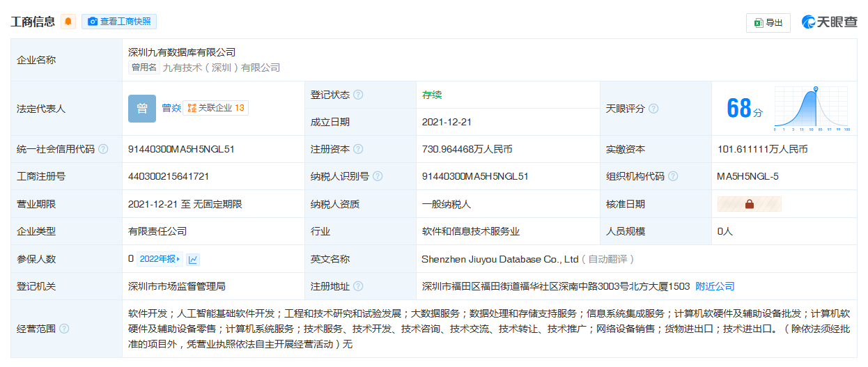Click the 英文名称 label cell
The height and width of the screenshot is (367, 868).
point(360,259)
